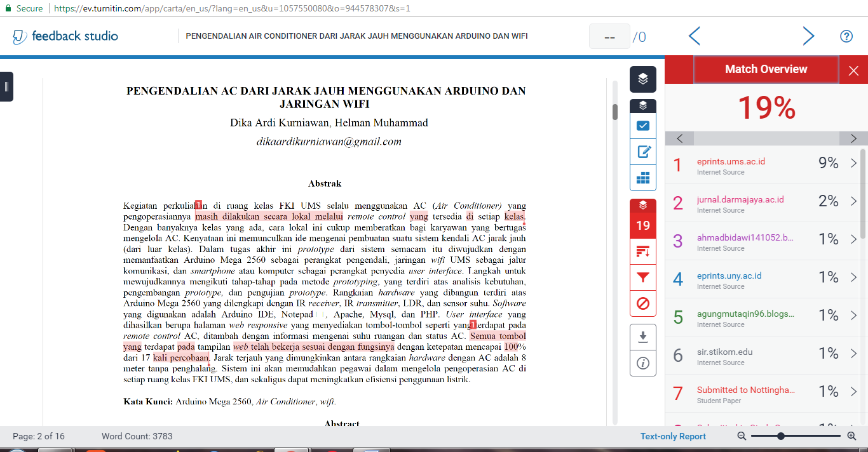
Task: Adjust the document zoom slider
Action: [780, 436]
